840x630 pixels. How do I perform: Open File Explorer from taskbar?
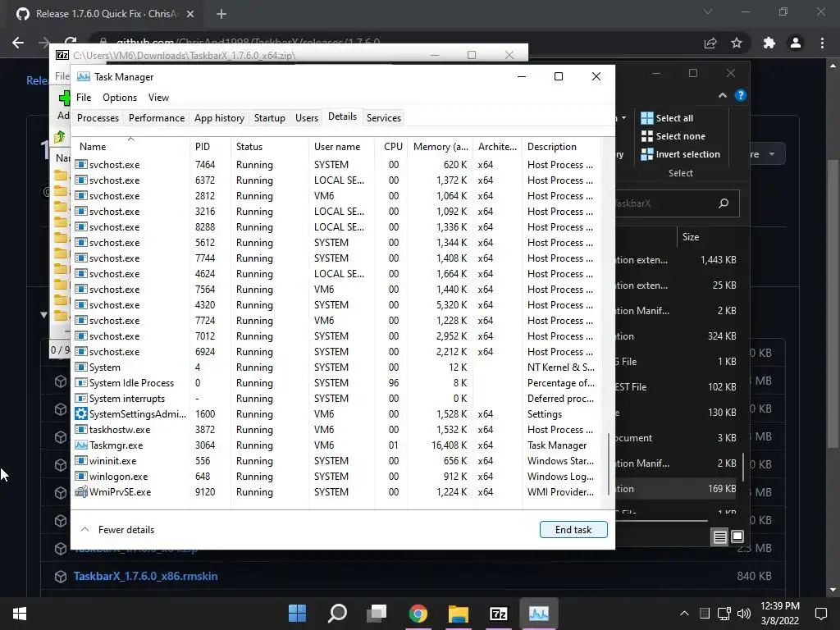point(458,614)
